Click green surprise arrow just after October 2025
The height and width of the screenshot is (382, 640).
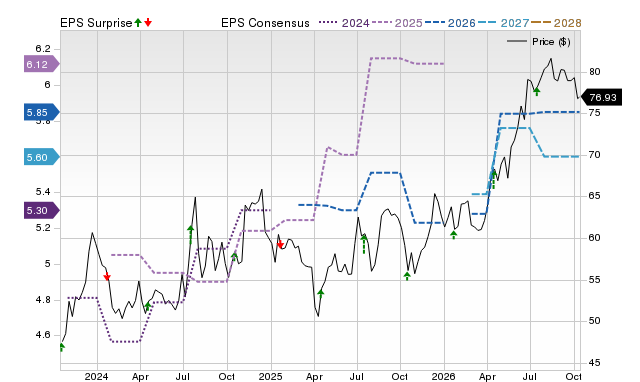[407, 276]
